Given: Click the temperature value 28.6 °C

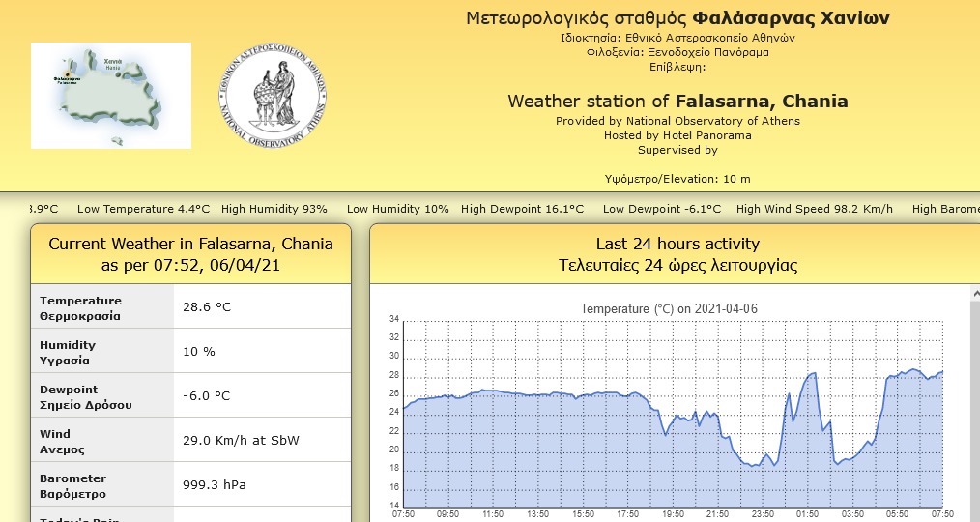Looking at the screenshot, I should (207, 307).
